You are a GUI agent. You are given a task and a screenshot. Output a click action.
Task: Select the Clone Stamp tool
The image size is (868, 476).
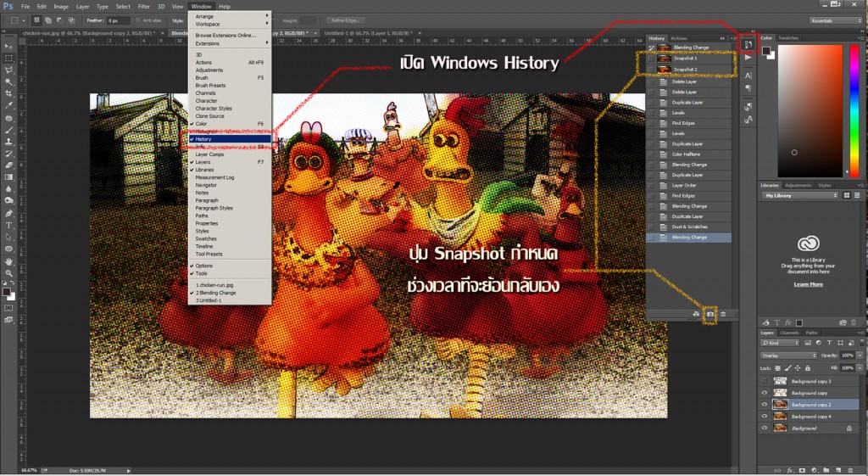click(x=8, y=142)
